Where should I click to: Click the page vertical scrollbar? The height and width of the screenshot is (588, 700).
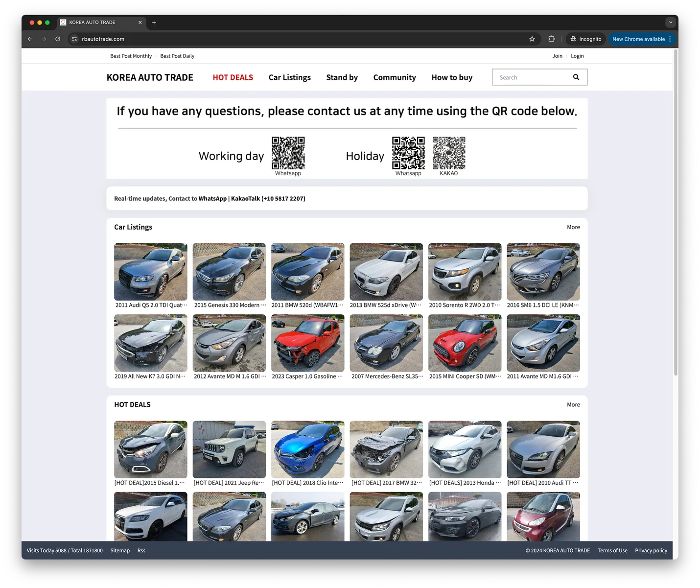676,213
